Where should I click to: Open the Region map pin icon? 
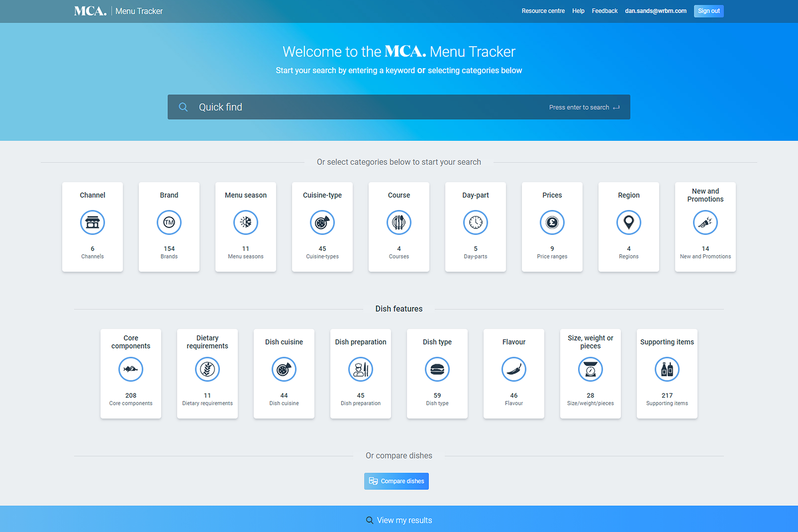pos(629,222)
